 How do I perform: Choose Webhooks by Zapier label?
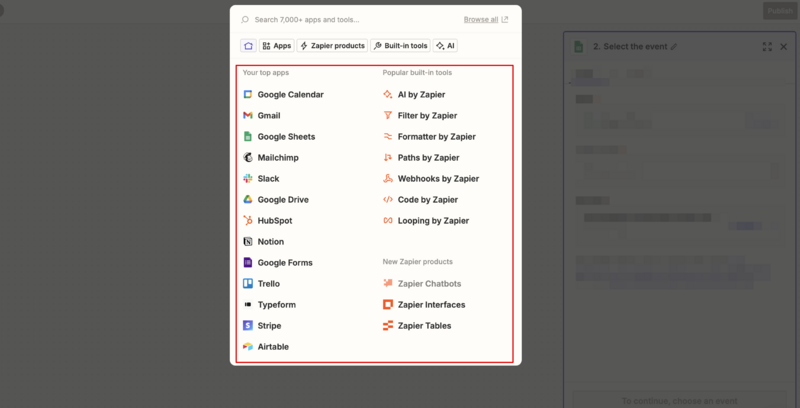point(438,178)
